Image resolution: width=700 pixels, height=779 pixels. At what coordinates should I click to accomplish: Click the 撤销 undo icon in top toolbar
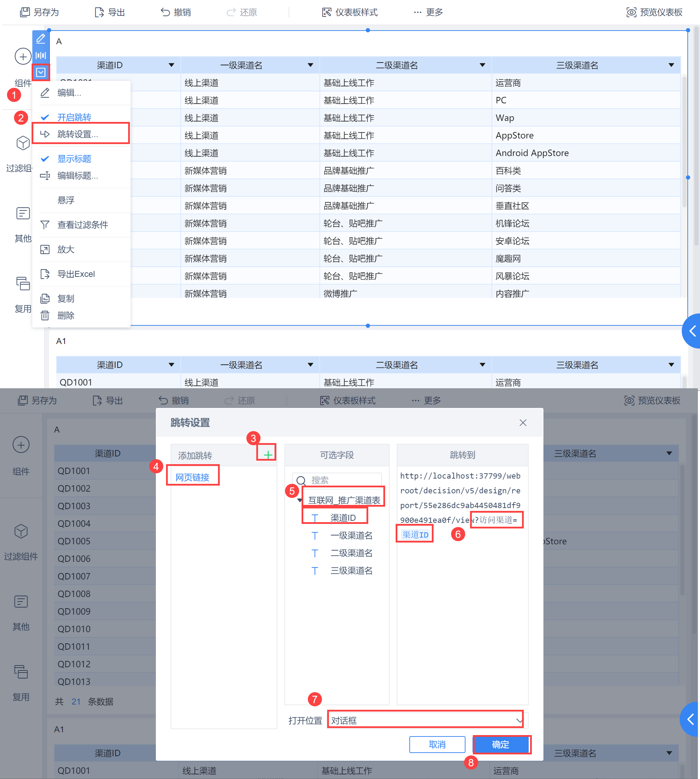pos(165,12)
